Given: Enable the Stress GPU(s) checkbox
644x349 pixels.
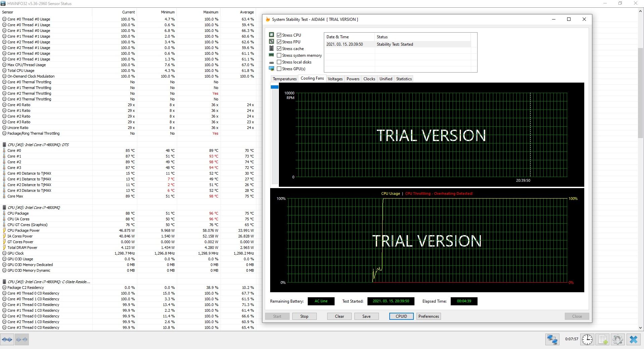Looking at the screenshot, I should tap(279, 69).
